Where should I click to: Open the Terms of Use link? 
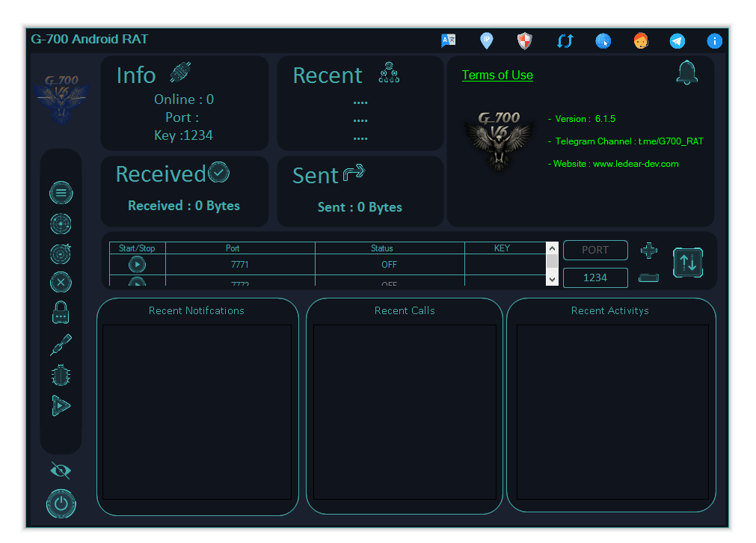497,75
